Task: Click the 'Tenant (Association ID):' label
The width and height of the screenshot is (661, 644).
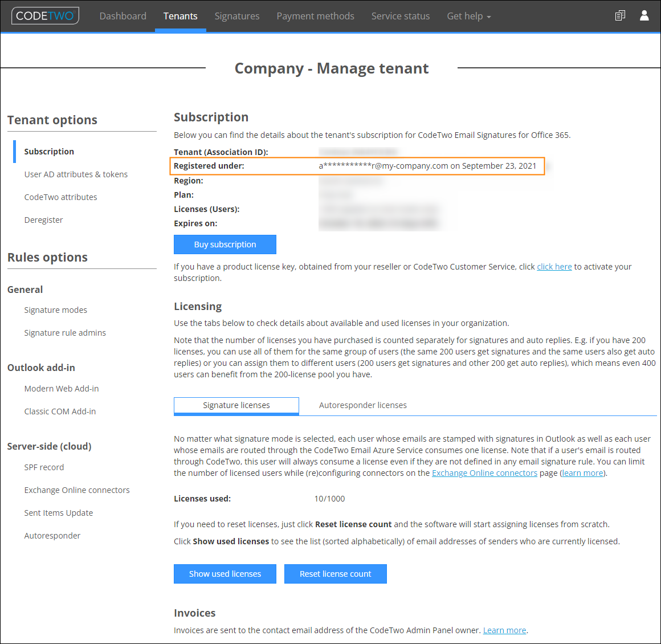Action: coord(221,152)
